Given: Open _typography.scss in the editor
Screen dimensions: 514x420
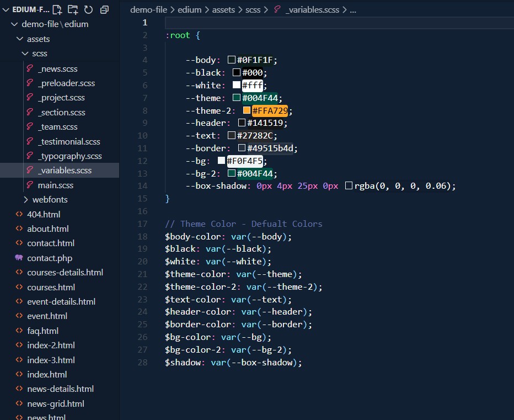Looking at the screenshot, I should (69, 156).
